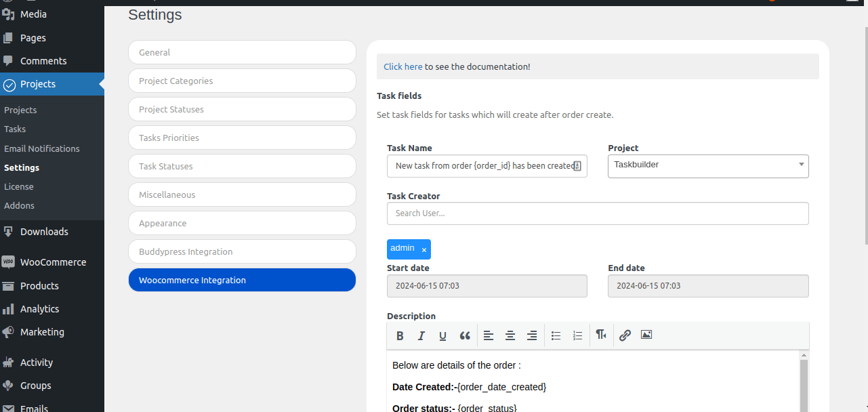The height and width of the screenshot is (412, 868).
Task: Select the Woocommerce Integration tab
Action: point(242,280)
